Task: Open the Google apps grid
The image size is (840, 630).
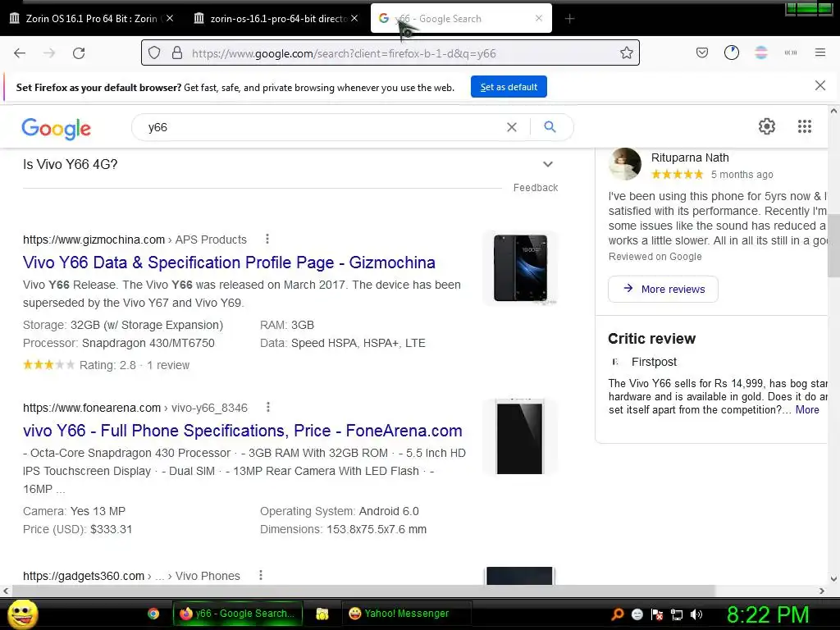Action: coord(805,126)
